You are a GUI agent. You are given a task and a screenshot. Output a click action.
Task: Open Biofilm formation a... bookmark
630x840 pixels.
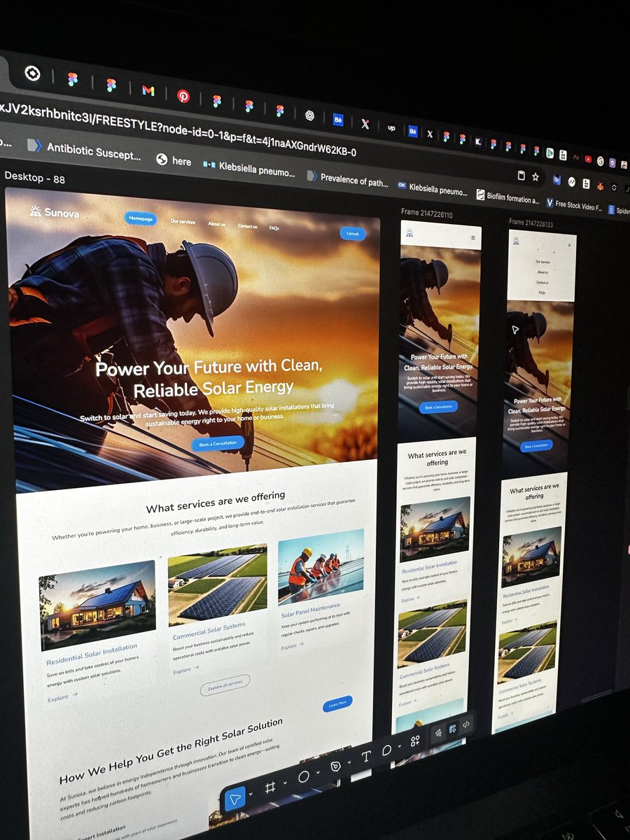(x=509, y=197)
